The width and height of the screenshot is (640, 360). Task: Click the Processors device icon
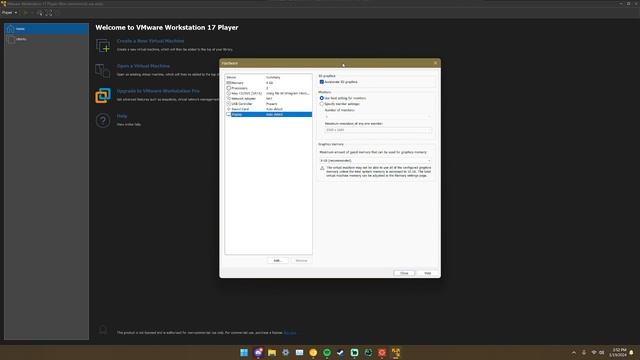click(229, 88)
